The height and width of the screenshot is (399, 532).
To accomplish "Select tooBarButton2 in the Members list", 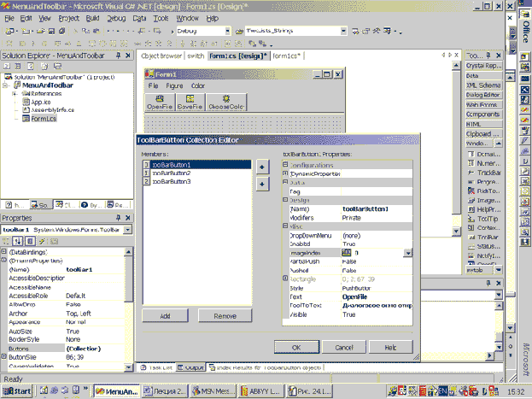I will (172, 173).
